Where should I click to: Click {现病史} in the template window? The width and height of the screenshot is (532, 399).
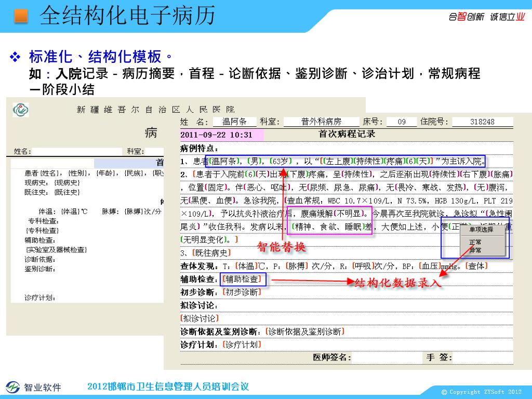[x=67, y=183]
